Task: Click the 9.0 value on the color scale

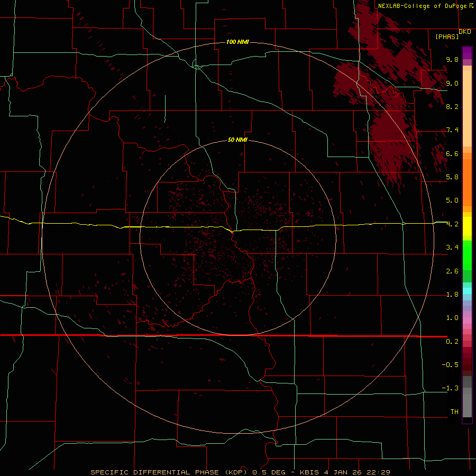Action: click(x=452, y=83)
